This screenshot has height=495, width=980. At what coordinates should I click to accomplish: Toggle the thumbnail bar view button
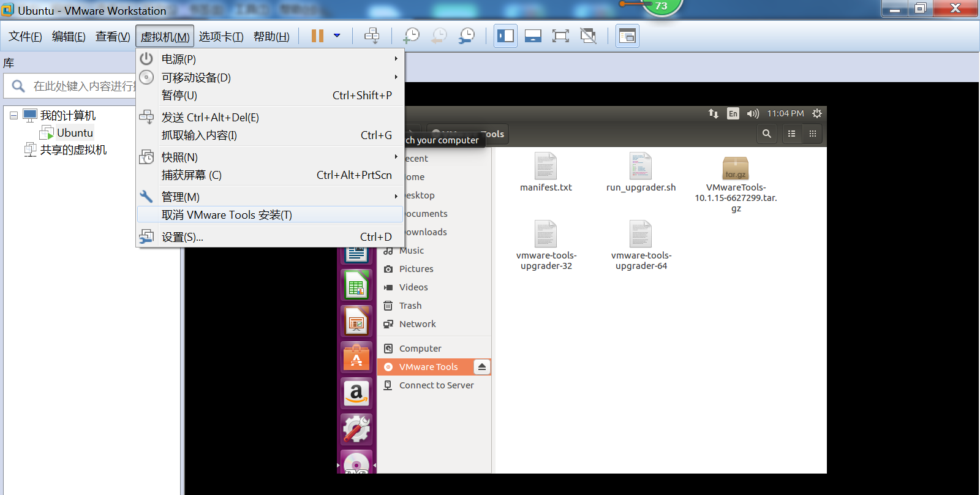point(533,36)
